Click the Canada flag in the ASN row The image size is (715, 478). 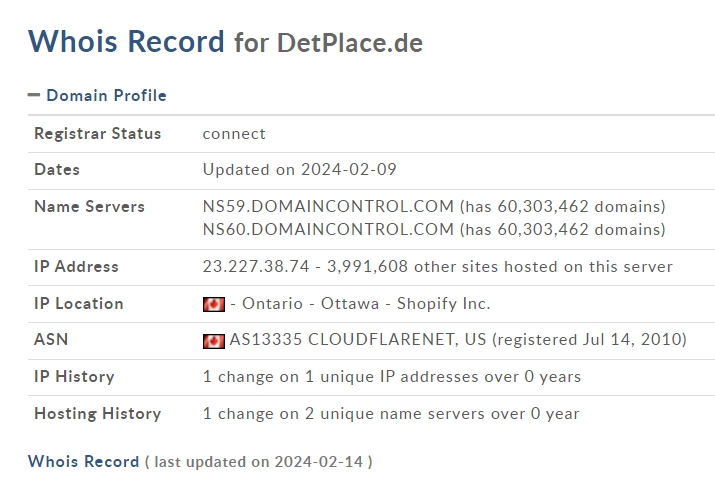214,341
